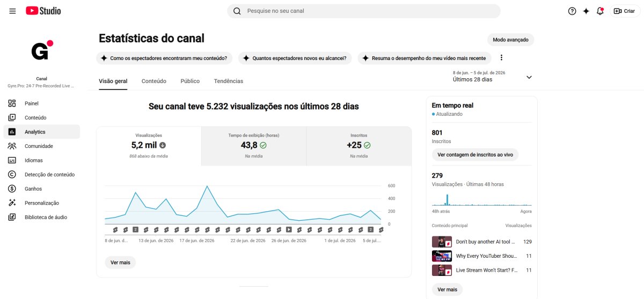Select the Visualizações metric card
The height and width of the screenshot is (299, 644).
pos(149,146)
